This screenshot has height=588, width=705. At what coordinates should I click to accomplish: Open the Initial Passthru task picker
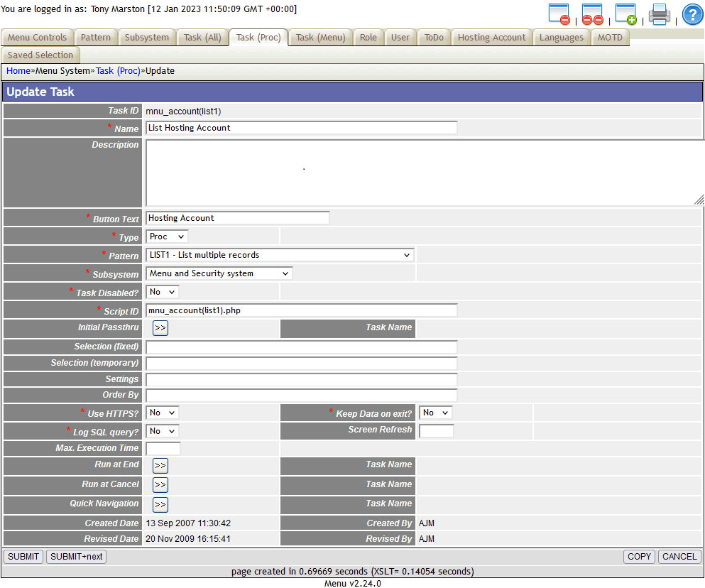pos(160,327)
